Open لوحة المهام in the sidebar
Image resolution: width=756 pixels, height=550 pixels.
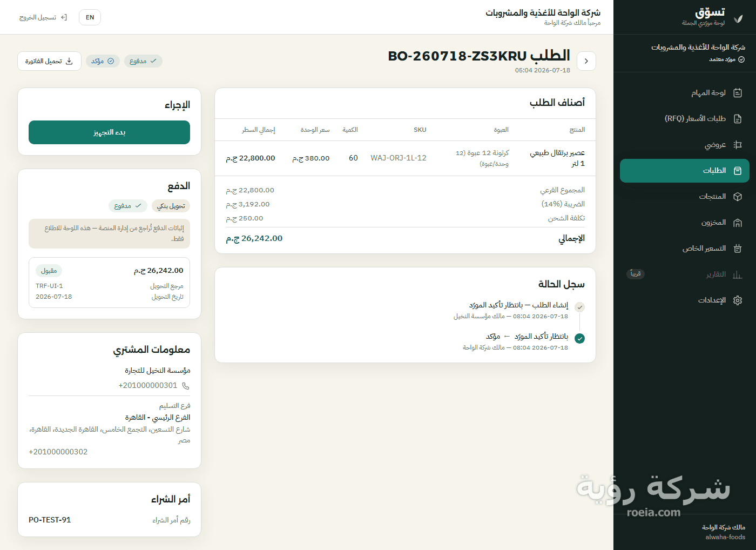pos(685,93)
